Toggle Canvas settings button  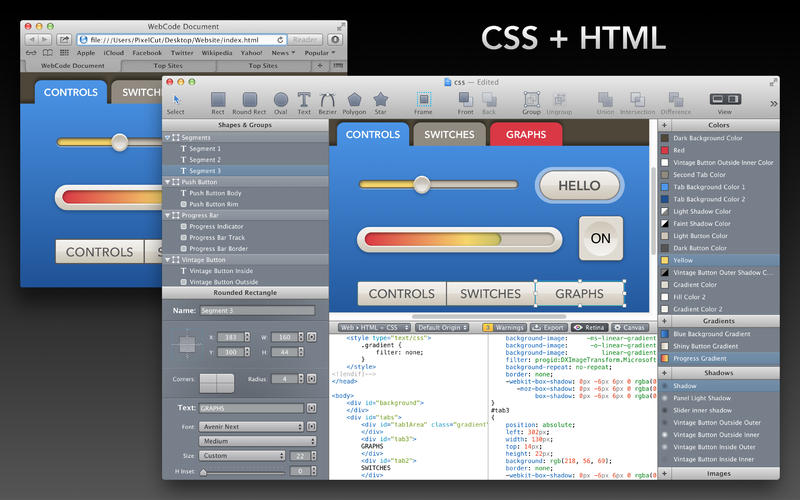tap(630, 328)
